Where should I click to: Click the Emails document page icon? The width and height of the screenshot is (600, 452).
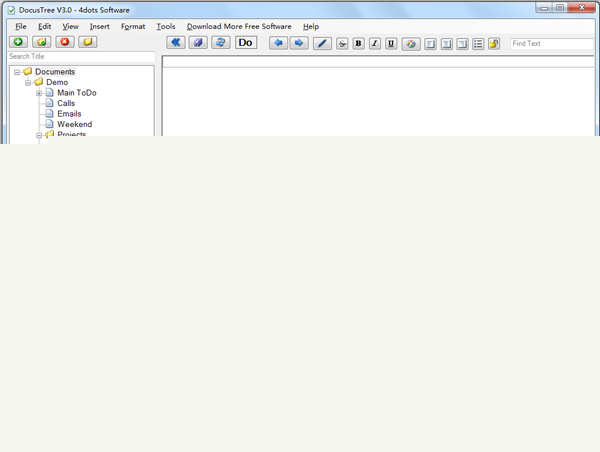[49, 113]
